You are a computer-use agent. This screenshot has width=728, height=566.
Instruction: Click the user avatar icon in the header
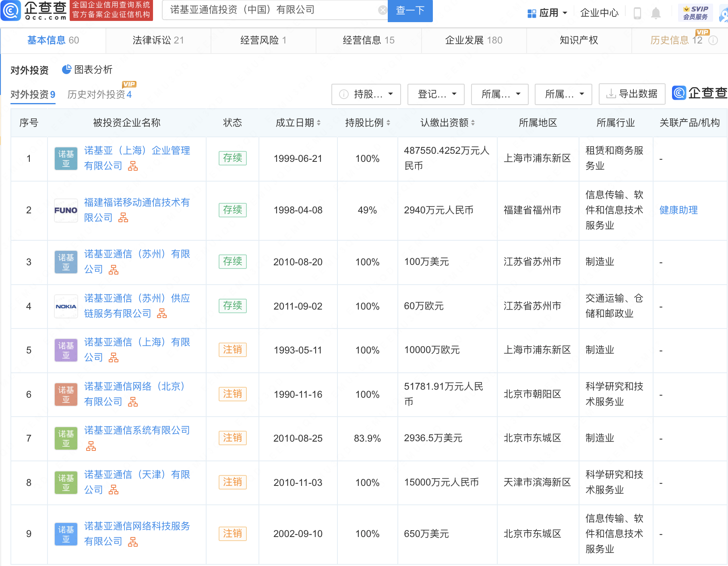coord(724,14)
